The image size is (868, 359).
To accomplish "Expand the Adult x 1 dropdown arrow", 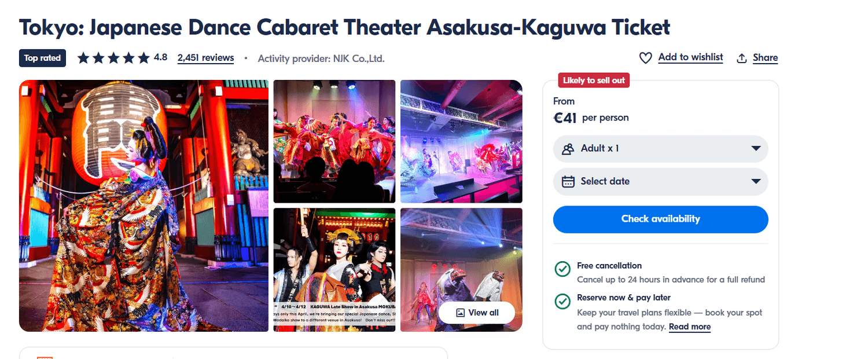I will [755, 149].
